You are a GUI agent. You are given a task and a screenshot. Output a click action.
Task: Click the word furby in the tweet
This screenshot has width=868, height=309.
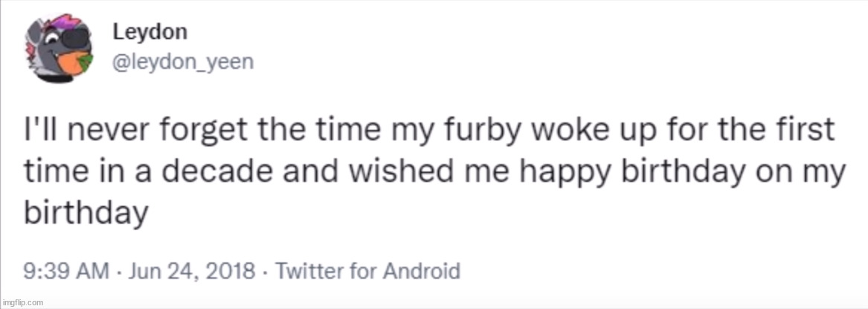(495, 132)
